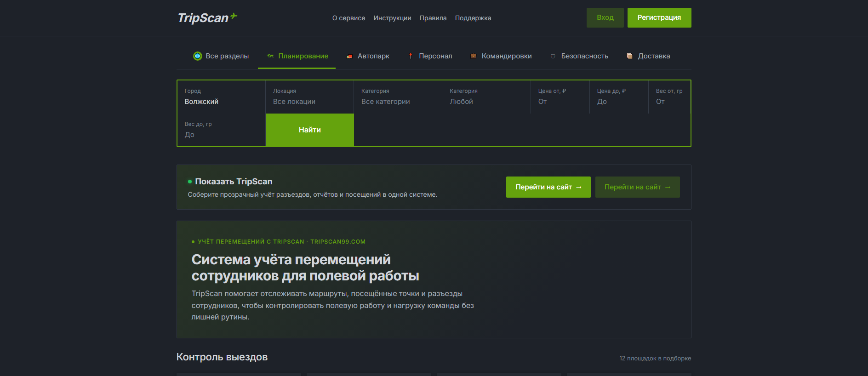This screenshot has height=376, width=868.
Task: Focus the Цена до price field
Action: point(619,97)
